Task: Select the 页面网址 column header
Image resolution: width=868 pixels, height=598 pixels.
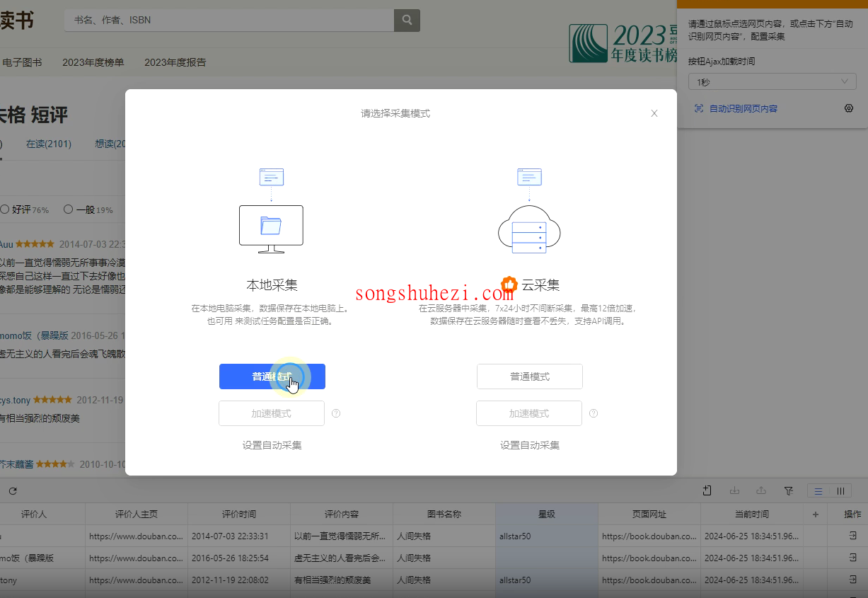Action: [x=649, y=514]
